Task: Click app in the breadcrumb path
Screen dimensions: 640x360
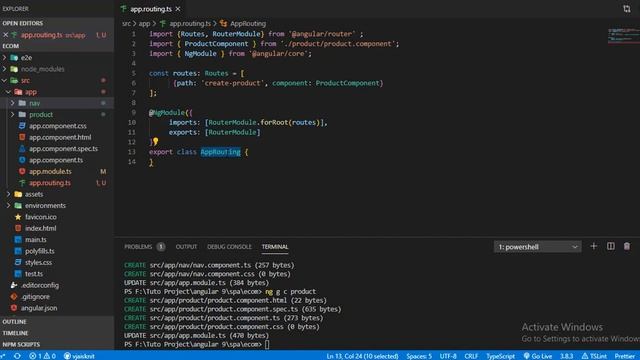Action: [x=144, y=24]
